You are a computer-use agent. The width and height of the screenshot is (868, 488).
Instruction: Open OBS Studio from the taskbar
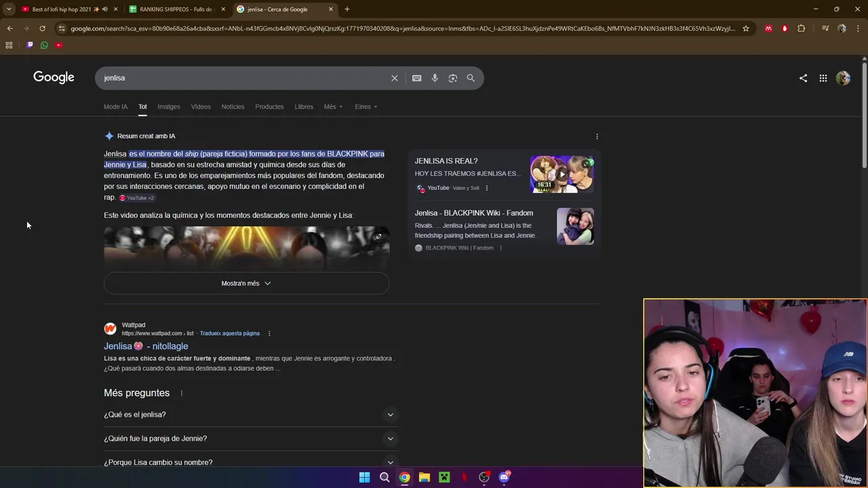click(484, 477)
